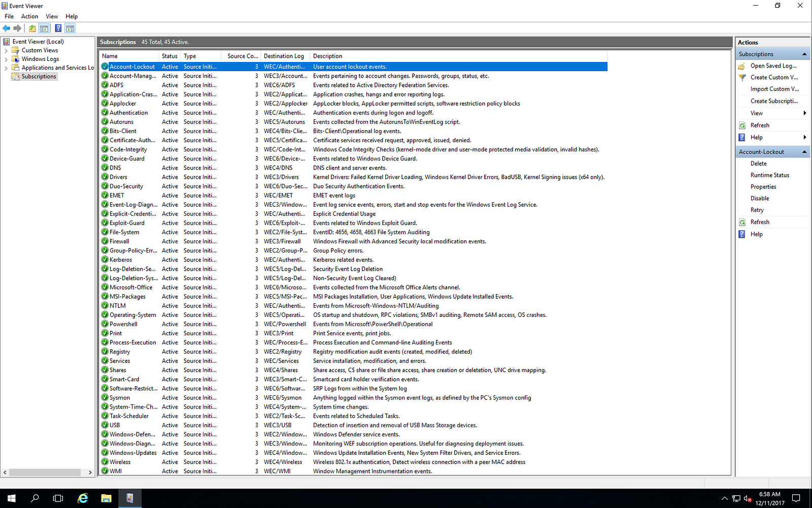This screenshot has height=508, width=812.
Task: Open taskbar Search magnifier
Action: click(x=35, y=498)
